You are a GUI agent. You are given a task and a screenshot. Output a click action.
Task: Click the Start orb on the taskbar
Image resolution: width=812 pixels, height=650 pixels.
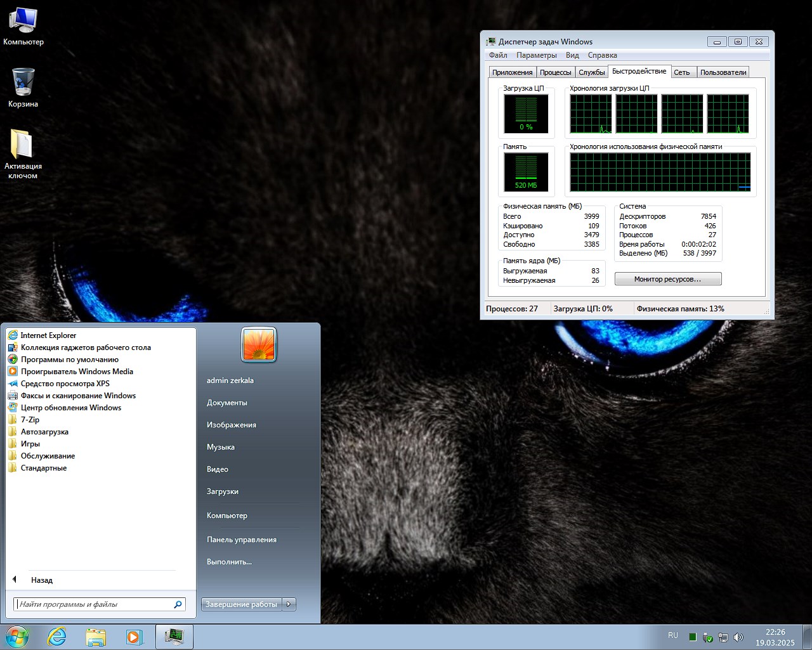[17, 637]
